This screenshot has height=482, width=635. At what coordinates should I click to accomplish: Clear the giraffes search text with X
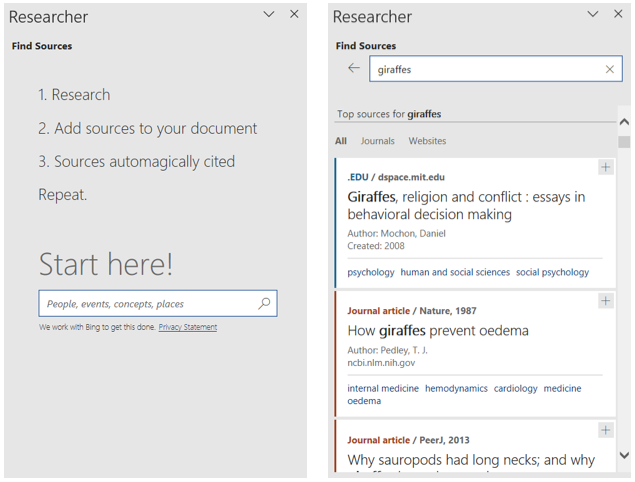click(609, 69)
